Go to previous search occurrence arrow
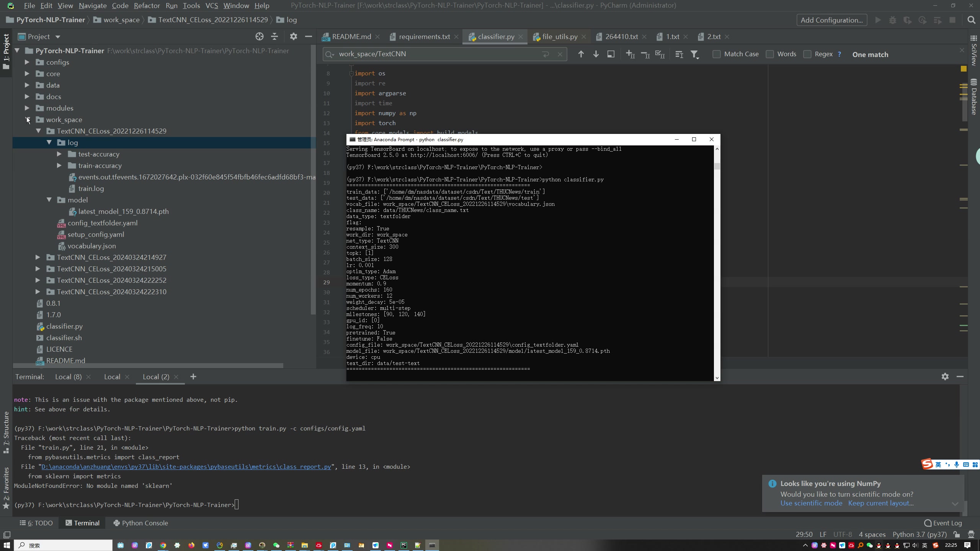 point(581,54)
